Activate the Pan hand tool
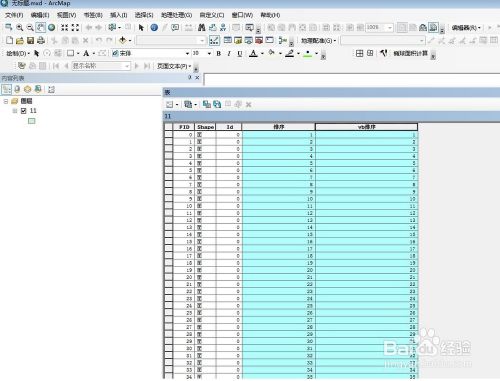This screenshot has height=381, width=500. 41,28
